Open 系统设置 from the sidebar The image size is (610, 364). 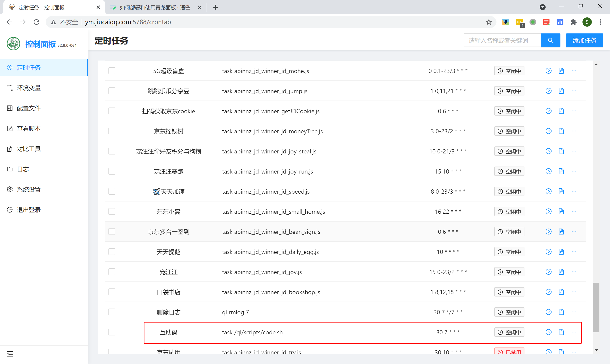[x=28, y=189]
